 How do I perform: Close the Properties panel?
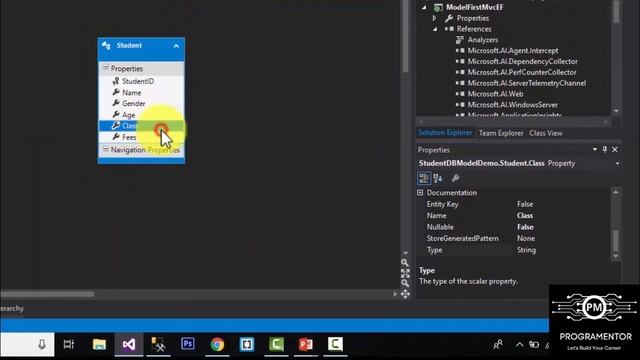615,150
